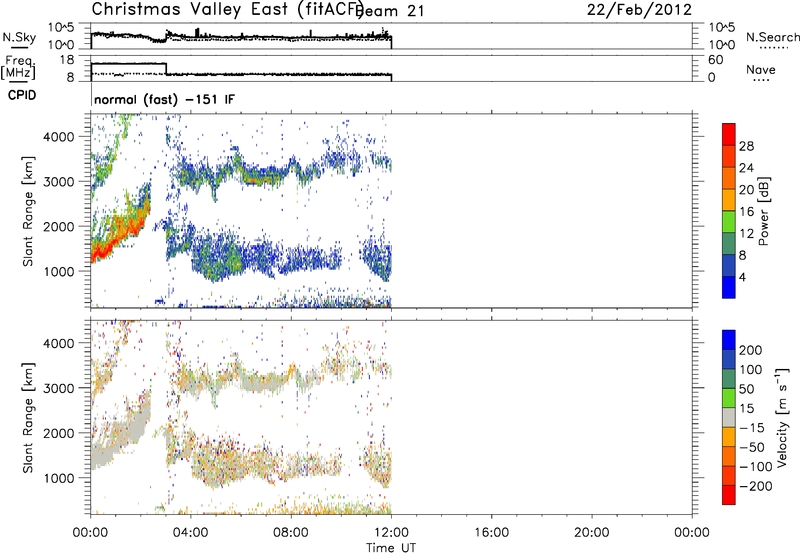Click the '16:00' time axis tick label
The width and height of the screenshot is (800, 554).
[x=491, y=533]
